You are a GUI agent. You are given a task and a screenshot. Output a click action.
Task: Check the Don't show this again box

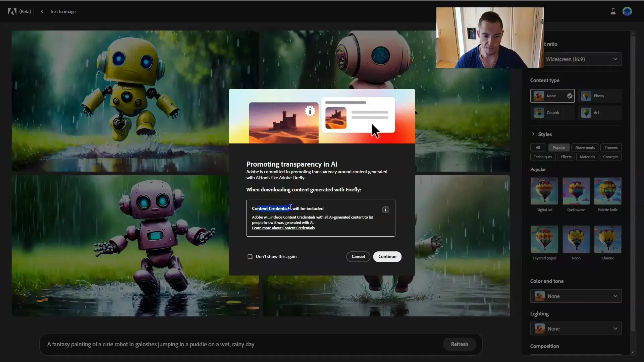(250, 256)
